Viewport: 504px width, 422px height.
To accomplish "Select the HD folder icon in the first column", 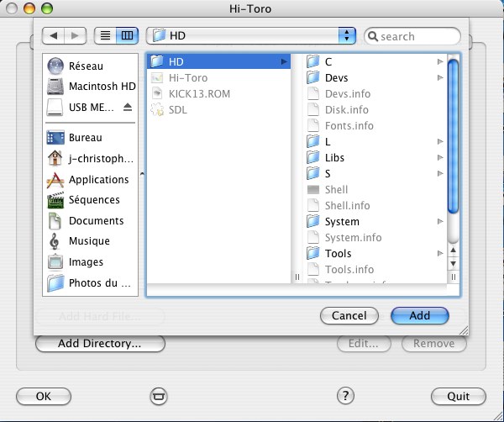I will (157, 61).
